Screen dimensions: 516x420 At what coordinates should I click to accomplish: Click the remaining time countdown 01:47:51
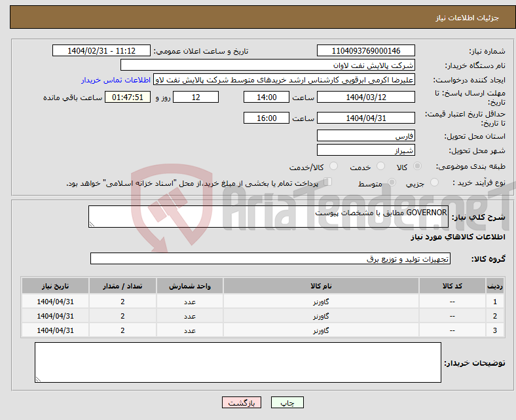pyautogui.click(x=128, y=97)
